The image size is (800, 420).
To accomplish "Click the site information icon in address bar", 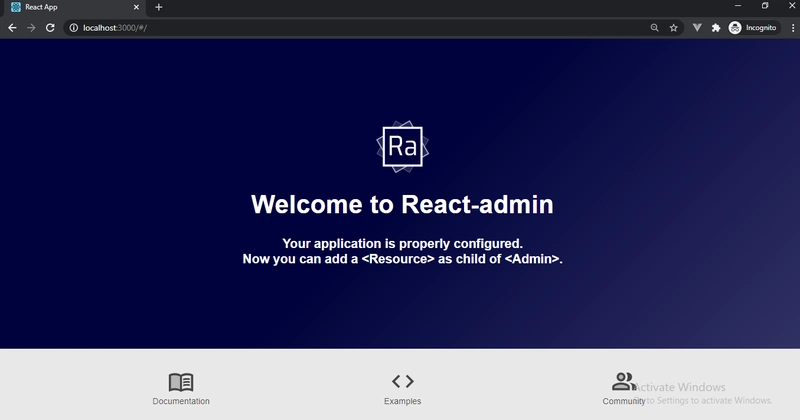I will (73, 28).
